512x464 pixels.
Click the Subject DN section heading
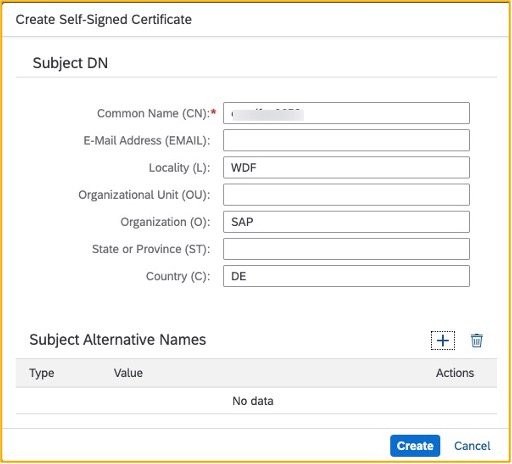[x=70, y=63]
